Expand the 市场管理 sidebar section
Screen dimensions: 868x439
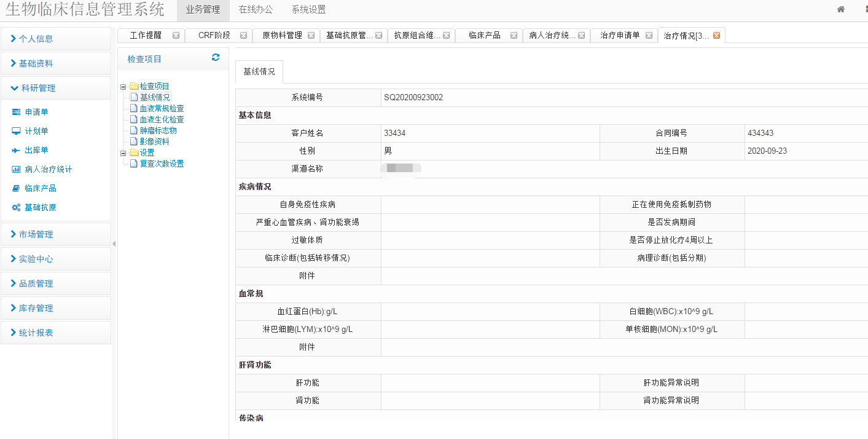pos(36,234)
